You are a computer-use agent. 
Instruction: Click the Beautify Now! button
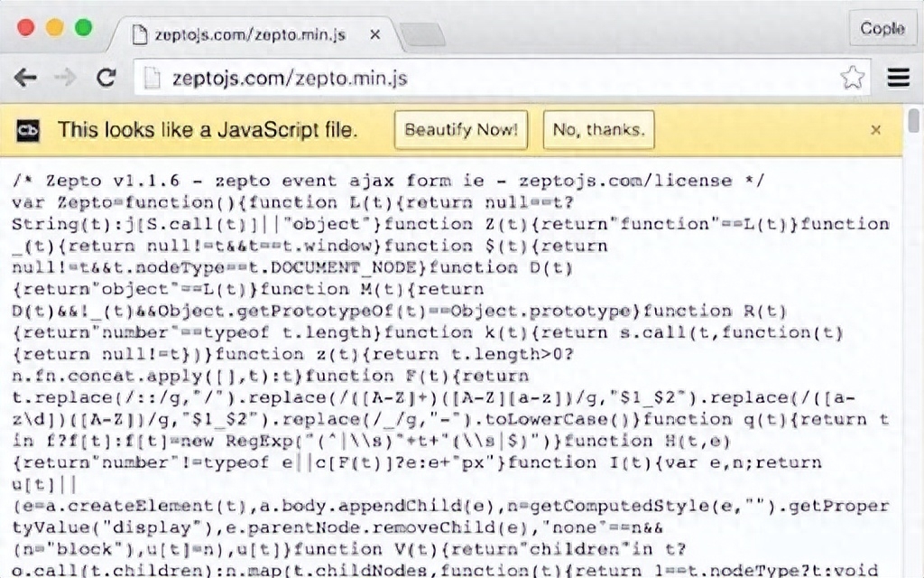tap(461, 130)
